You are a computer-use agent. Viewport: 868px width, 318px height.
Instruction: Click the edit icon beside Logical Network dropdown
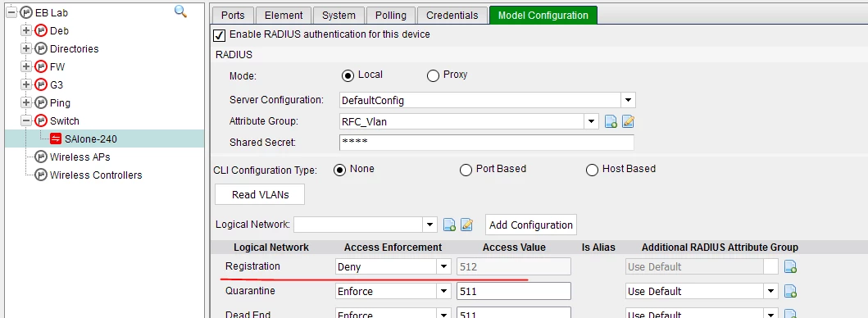tap(466, 225)
